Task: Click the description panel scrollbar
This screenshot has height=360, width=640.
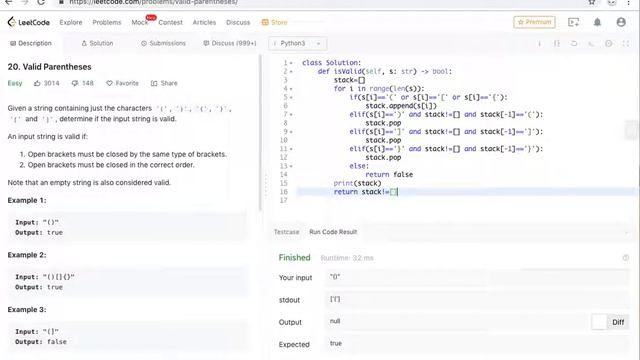Action: coord(260,133)
